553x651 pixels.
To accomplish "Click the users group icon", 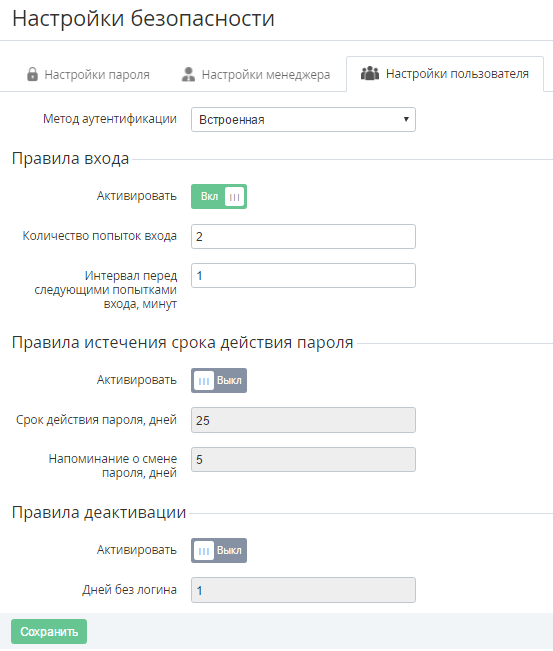I will pyautogui.click(x=370, y=73).
